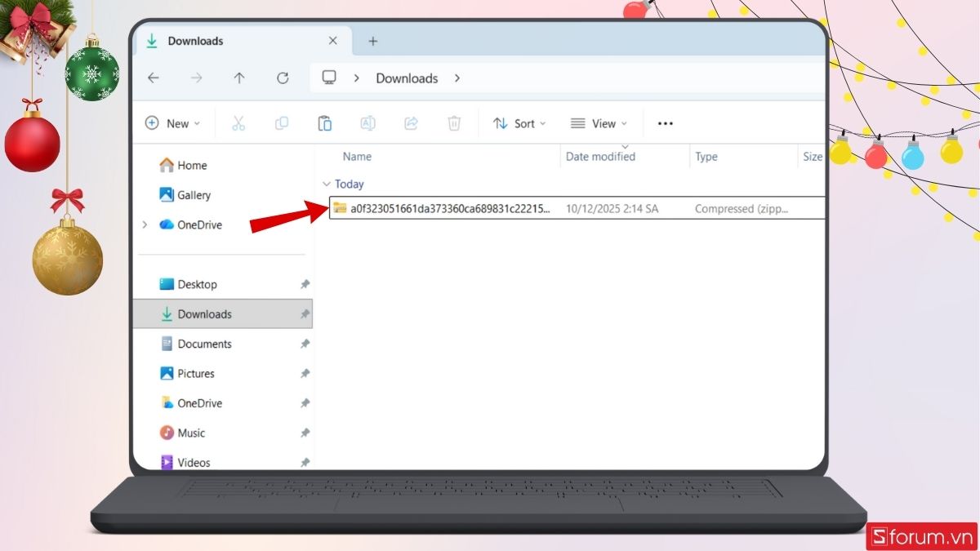This screenshot has width=980, height=551.
Task: Expand the OneDrive item in the sidebar
Action: click(x=145, y=224)
